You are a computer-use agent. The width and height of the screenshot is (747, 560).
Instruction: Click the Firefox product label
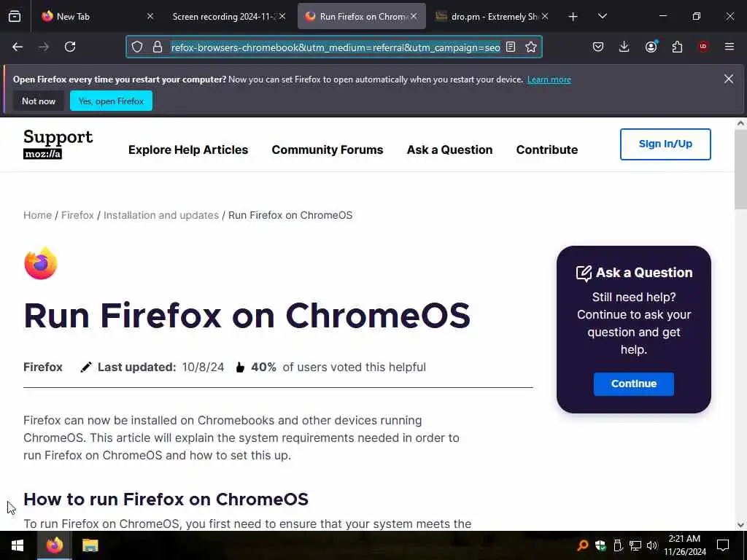[43, 367]
